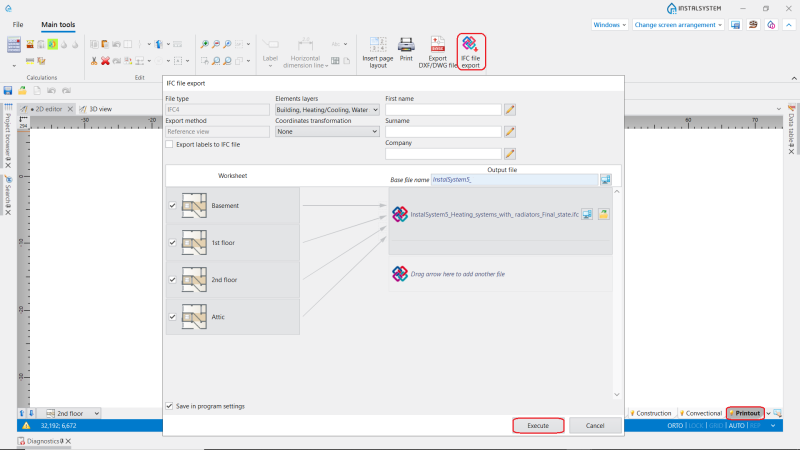Click the pencil icon next to First name
Image resolution: width=800 pixels, height=450 pixels.
510,110
